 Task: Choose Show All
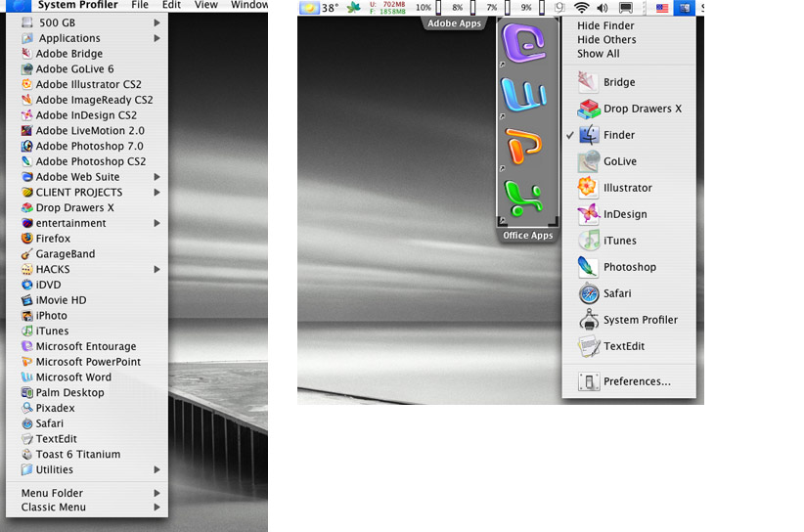[x=629, y=54]
